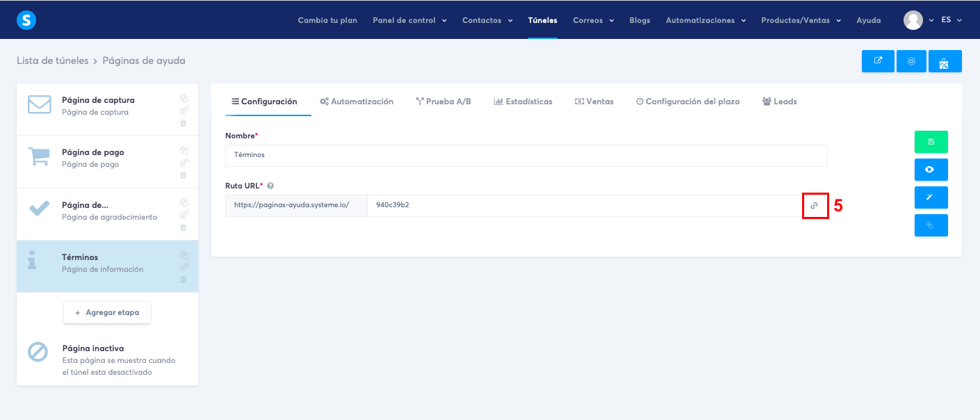The height and width of the screenshot is (420, 980).
Task: Open the marketplace bag icon top right
Action: pos(945,61)
